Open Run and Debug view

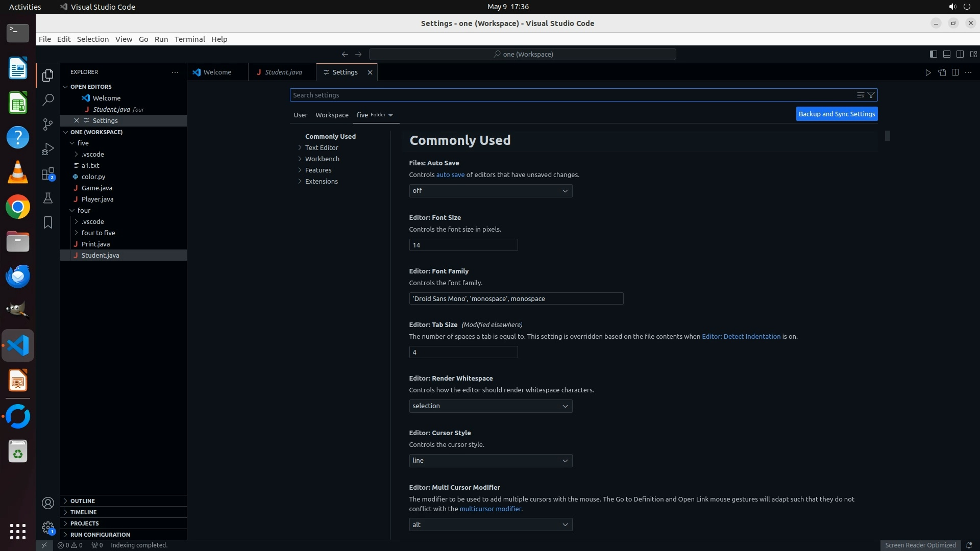point(48,149)
